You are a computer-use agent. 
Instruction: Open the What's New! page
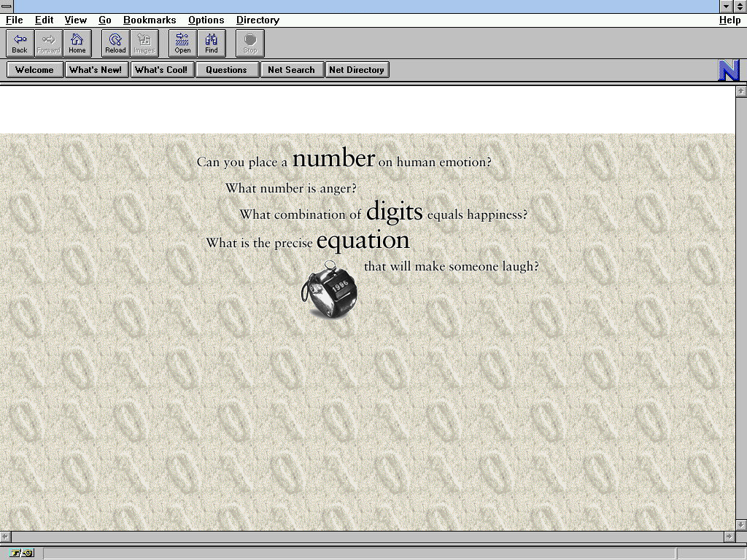[x=96, y=70]
